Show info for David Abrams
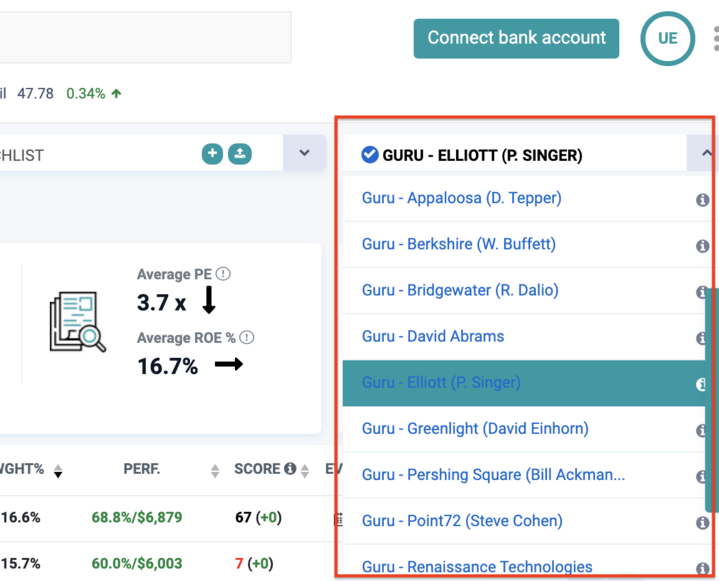This screenshot has width=719, height=581. pyautogui.click(x=701, y=338)
